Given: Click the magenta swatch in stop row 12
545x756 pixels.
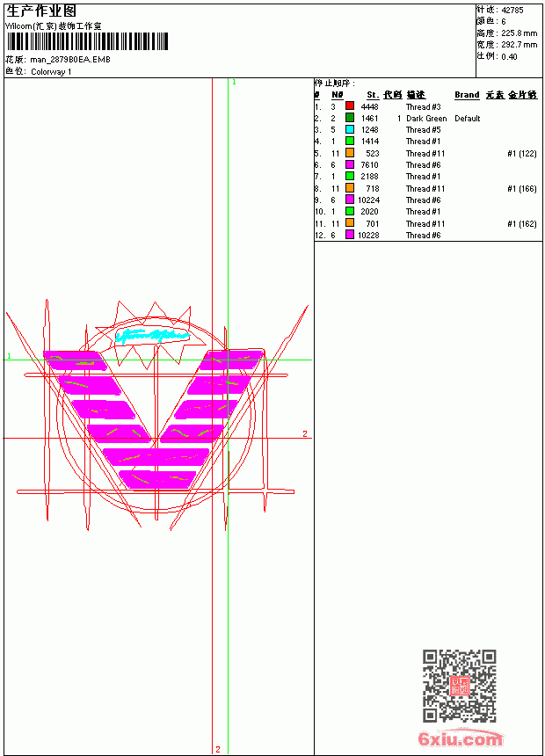Looking at the screenshot, I should pos(350,235).
